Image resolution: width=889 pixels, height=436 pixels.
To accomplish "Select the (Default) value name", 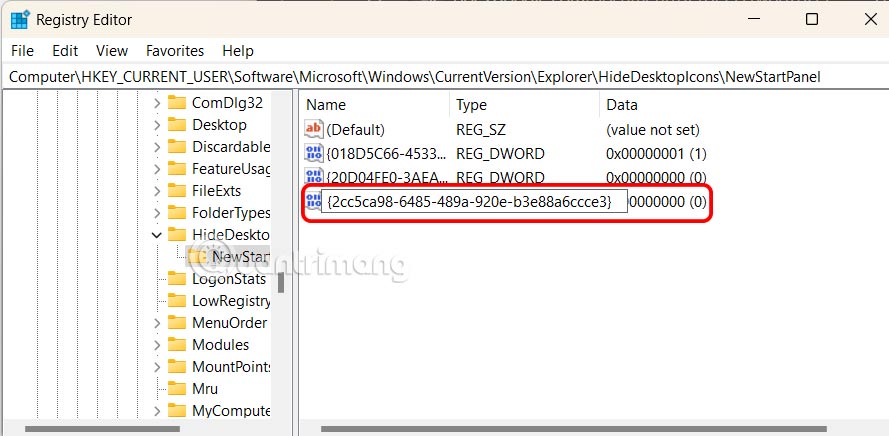I will [356, 130].
